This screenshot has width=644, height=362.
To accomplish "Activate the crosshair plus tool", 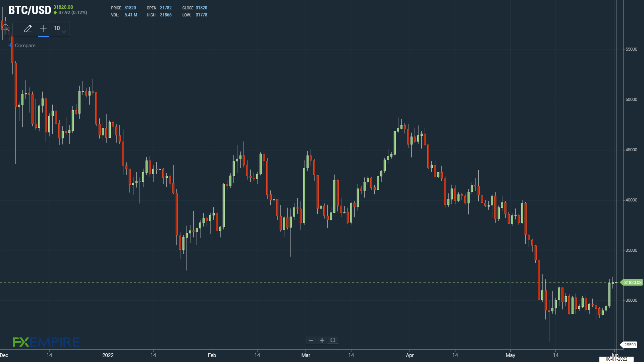I will [43, 28].
